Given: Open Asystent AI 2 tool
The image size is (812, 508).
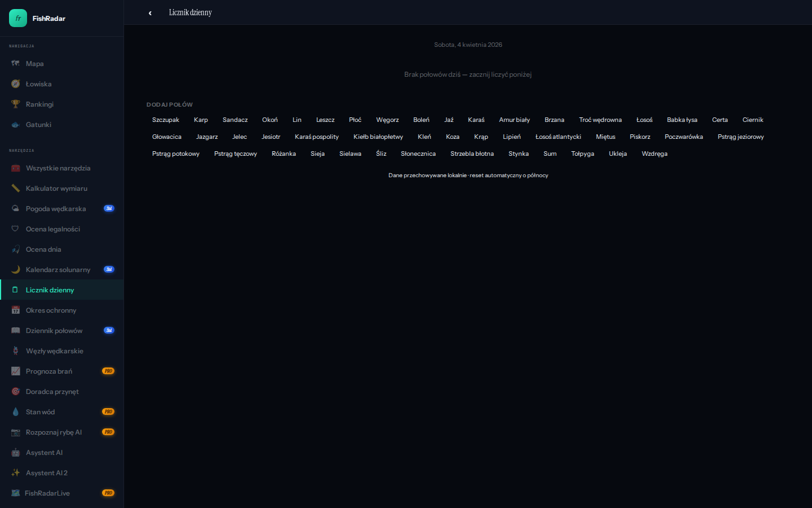Looking at the screenshot, I should tap(46, 473).
